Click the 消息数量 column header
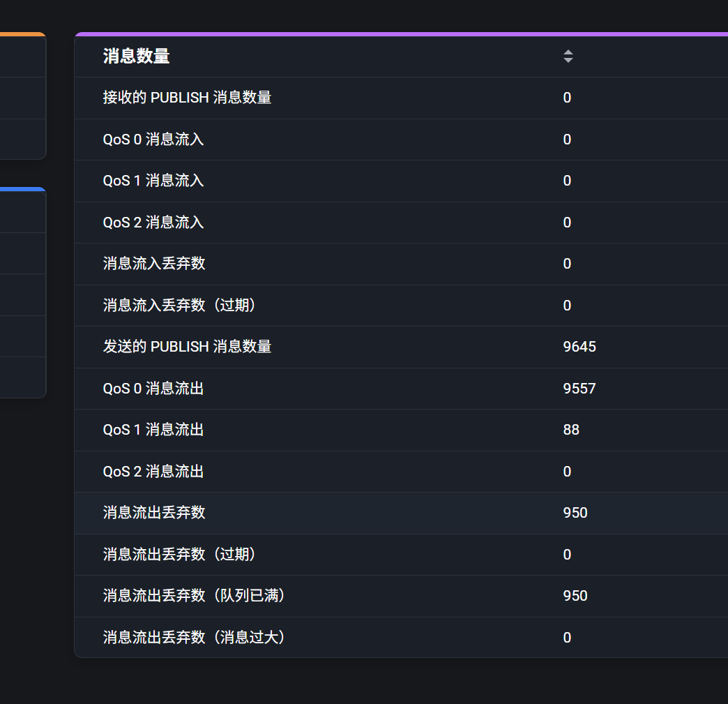 pos(137,57)
